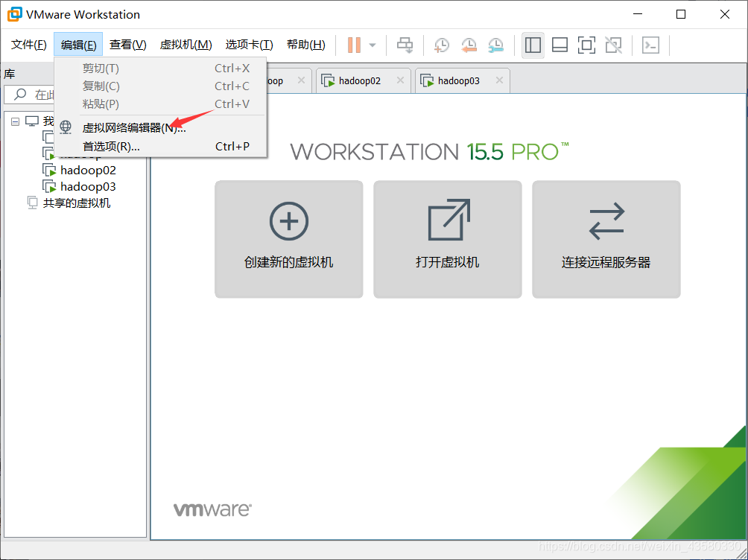Image resolution: width=748 pixels, height=560 pixels.
Task: Open snapshot manager using the clock wrench icon
Action: pos(496,45)
